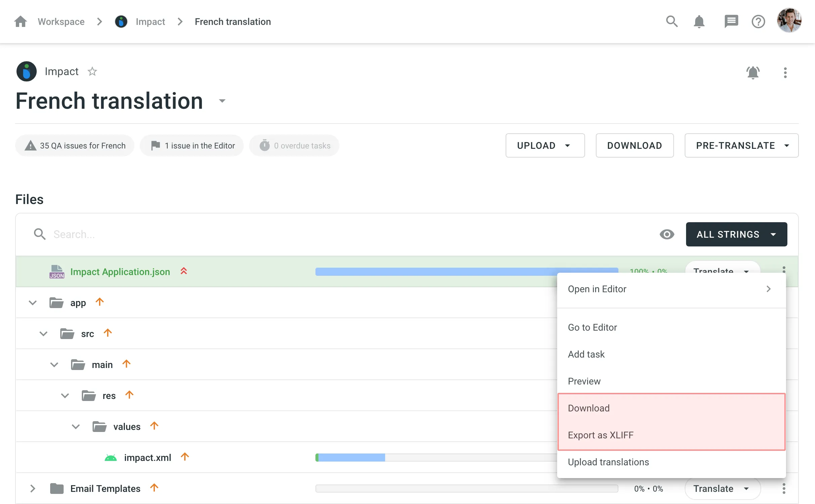Click the search magnifier icon in toolbar
Screen dimensions: 815x504
673,21
